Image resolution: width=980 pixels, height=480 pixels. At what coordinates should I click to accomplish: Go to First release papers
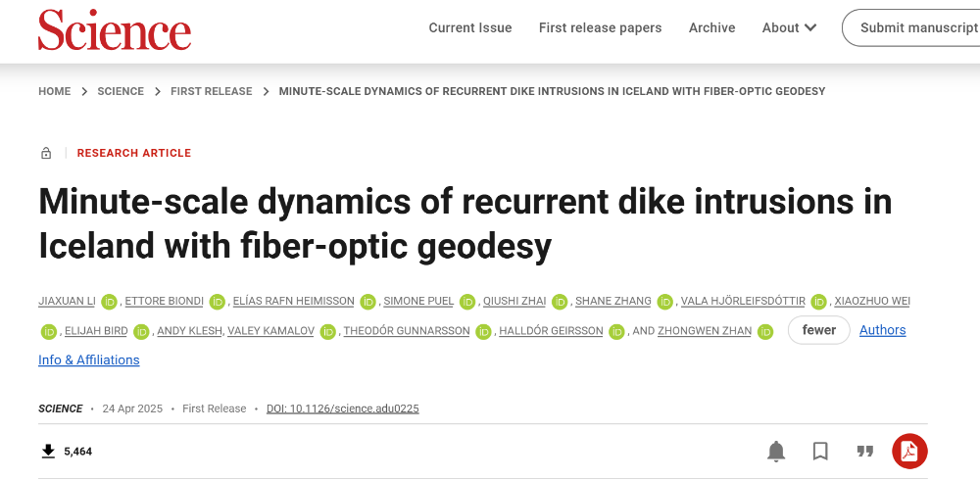click(x=600, y=27)
